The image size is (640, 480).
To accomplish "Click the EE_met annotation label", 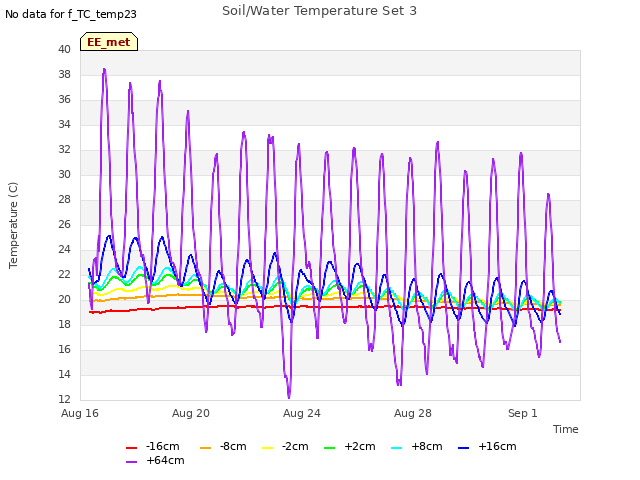I will [109, 42].
